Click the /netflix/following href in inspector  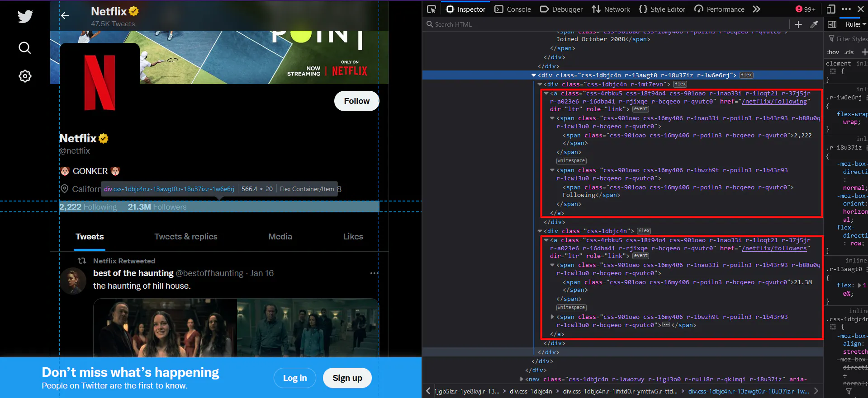point(774,102)
